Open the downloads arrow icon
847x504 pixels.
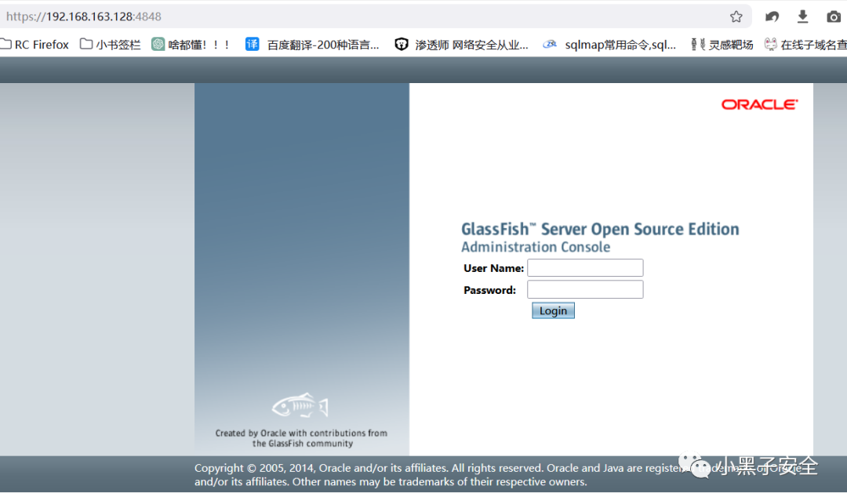click(803, 16)
